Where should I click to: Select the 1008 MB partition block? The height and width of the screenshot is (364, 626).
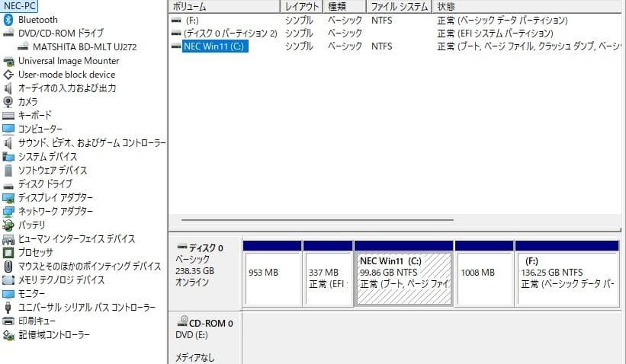pos(484,273)
